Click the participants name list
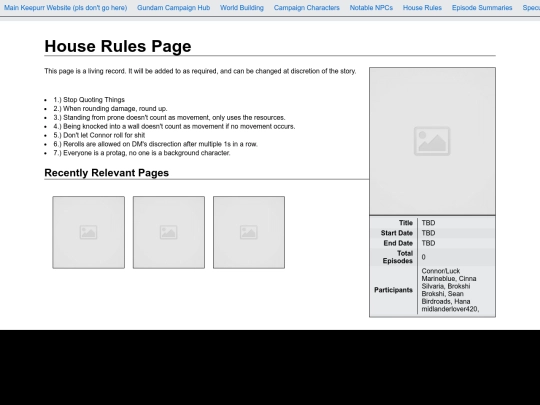This screenshot has width=540, height=405. 450,290
